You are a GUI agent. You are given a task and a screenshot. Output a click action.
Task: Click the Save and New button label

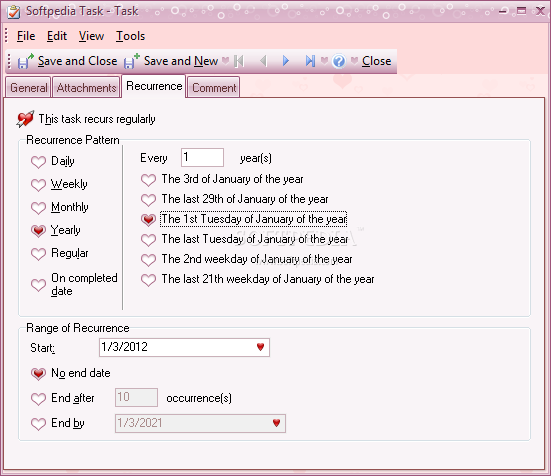tap(181, 61)
